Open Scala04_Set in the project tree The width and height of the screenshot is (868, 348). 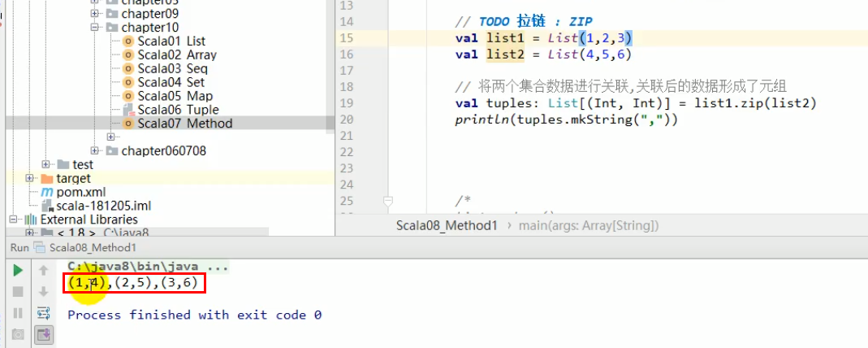pyautogui.click(x=171, y=82)
